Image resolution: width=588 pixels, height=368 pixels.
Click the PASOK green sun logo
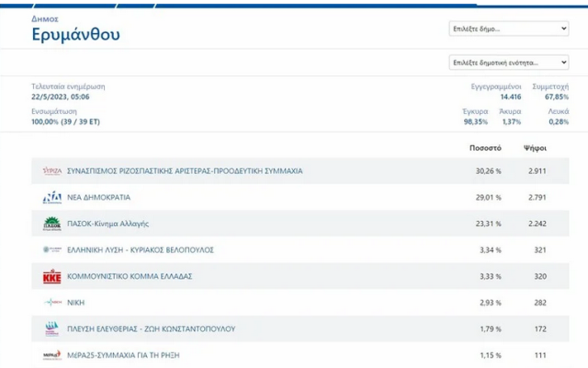52,224
